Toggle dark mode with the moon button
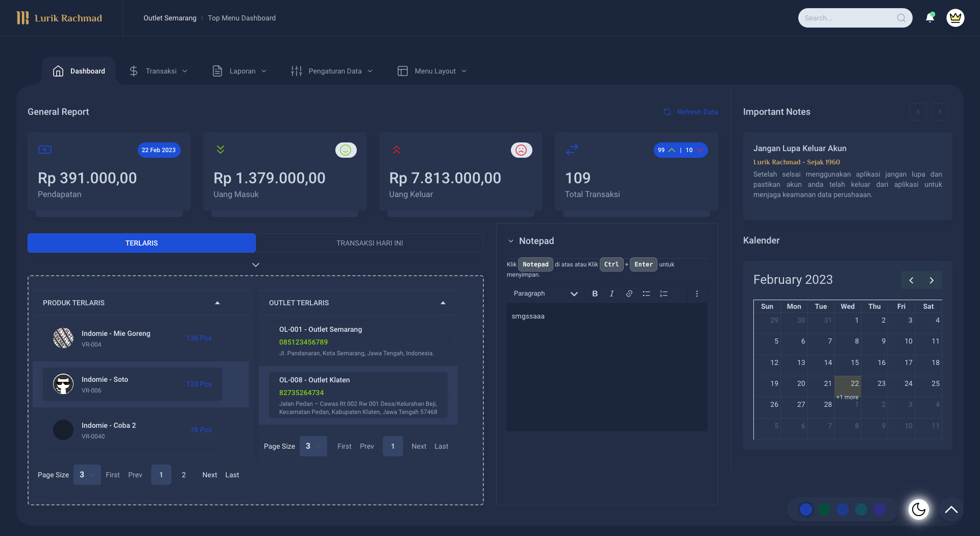The height and width of the screenshot is (536, 980). click(x=918, y=509)
